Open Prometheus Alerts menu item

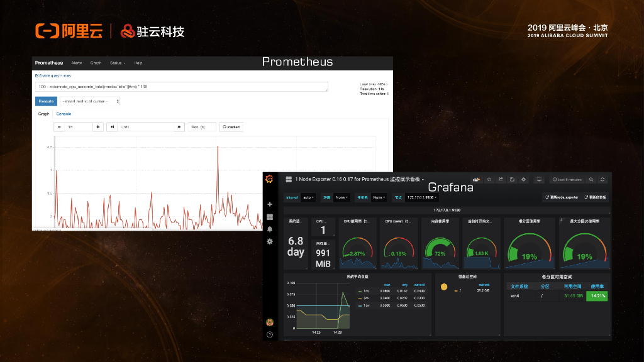[76, 63]
